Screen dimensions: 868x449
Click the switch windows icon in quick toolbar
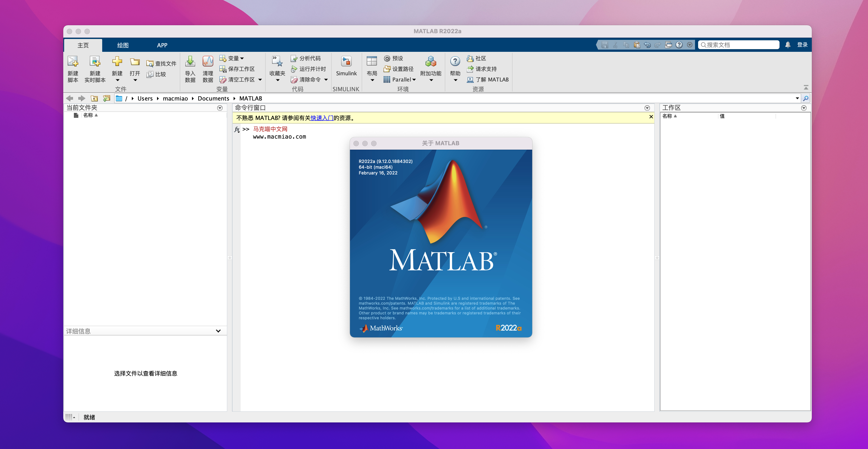tap(668, 45)
